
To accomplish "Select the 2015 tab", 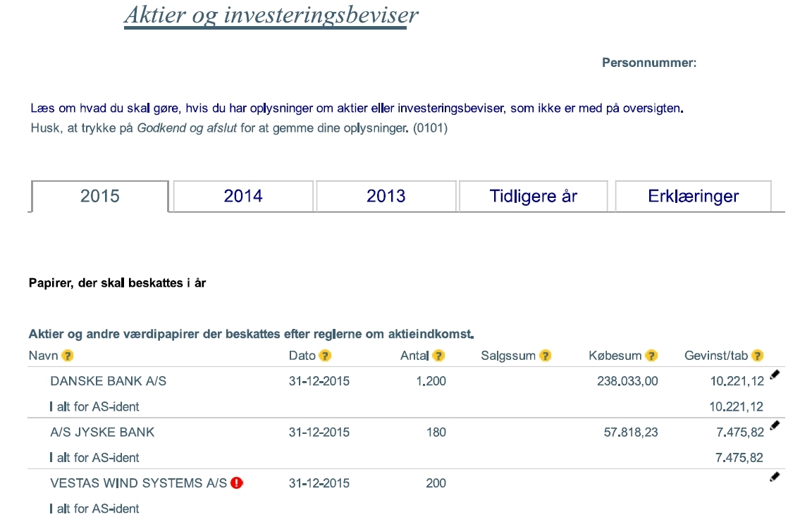I will (x=99, y=196).
